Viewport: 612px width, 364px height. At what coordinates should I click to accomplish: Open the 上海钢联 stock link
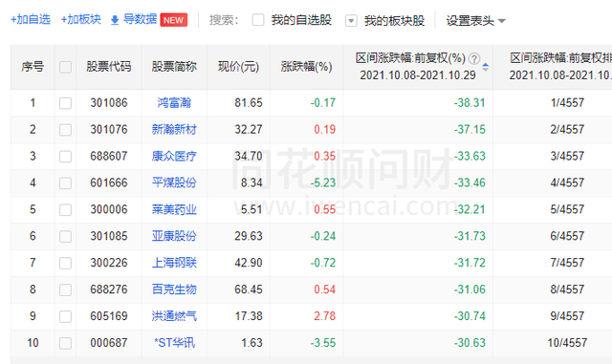[x=174, y=263]
